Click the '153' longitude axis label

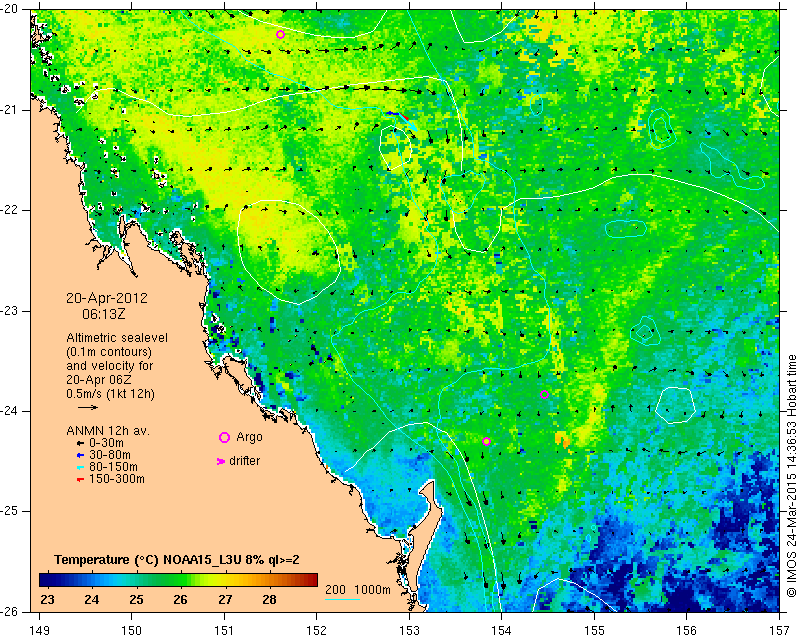click(409, 631)
